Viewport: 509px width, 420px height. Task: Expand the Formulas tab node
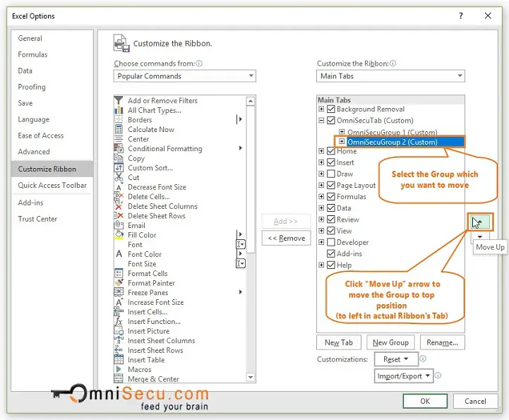(321, 196)
